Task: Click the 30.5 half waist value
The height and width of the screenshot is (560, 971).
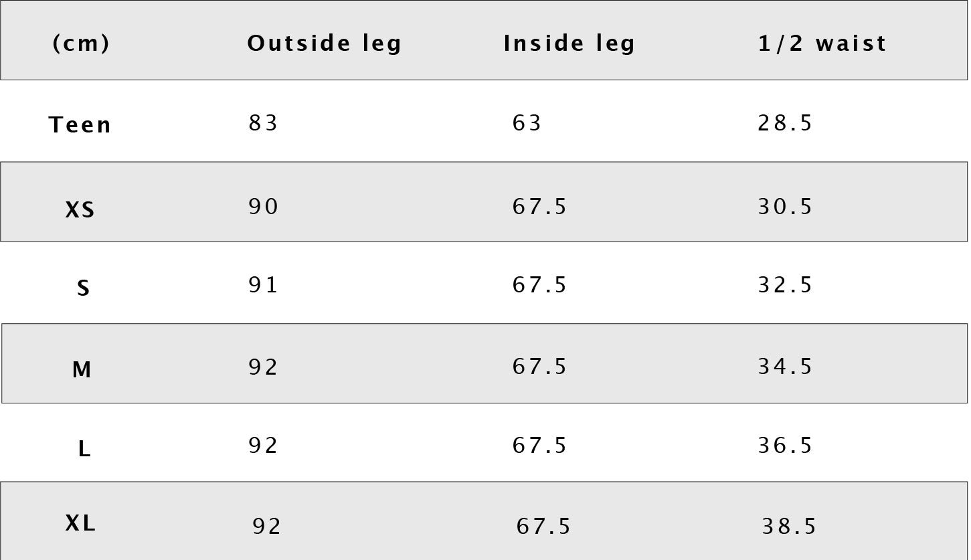Action: tap(785, 207)
